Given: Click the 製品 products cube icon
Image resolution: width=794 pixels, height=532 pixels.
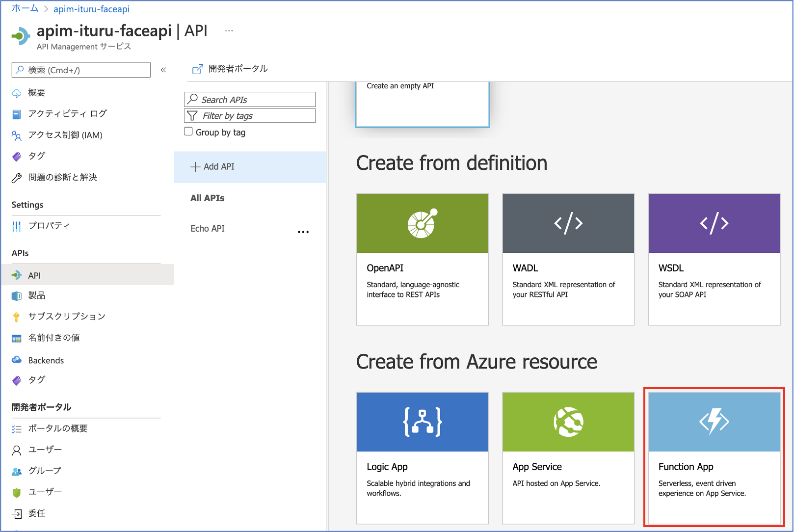Looking at the screenshot, I should pyautogui.click(x=17, y=296).
